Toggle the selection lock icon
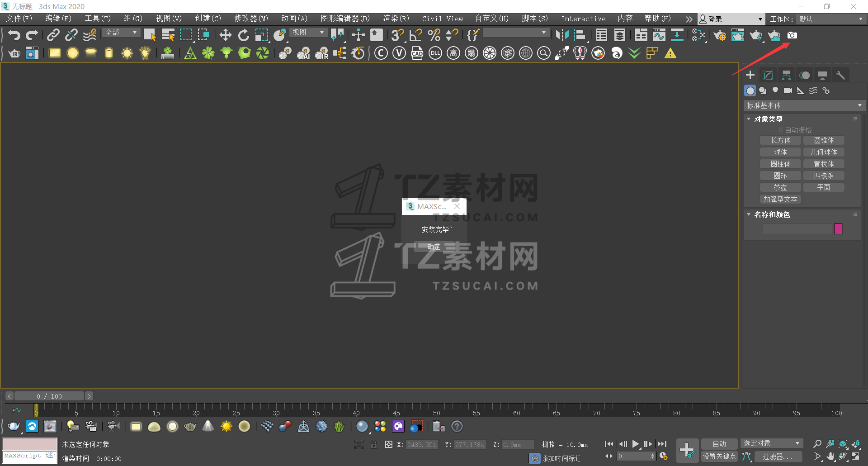868x466 pixels. coord(374,444)
